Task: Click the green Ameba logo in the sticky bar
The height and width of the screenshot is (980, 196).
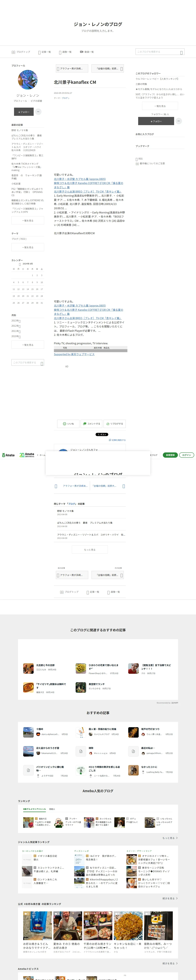Action: (8, 455)
